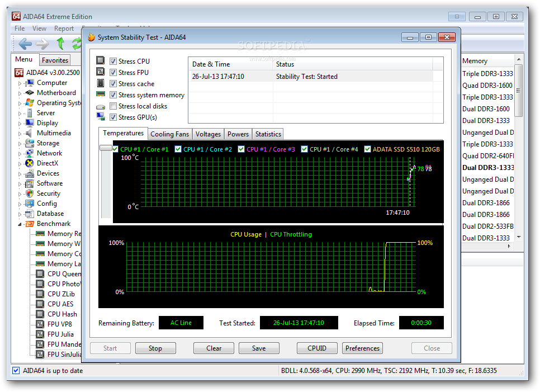Click the Stress local disks drive icon
This screenshot has width=540, height=392.
pos(100,107)
